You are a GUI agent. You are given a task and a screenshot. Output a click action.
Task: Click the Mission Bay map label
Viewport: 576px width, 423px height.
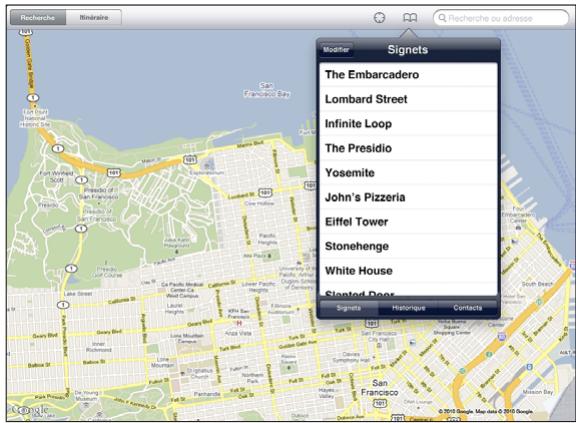(538, 392)
